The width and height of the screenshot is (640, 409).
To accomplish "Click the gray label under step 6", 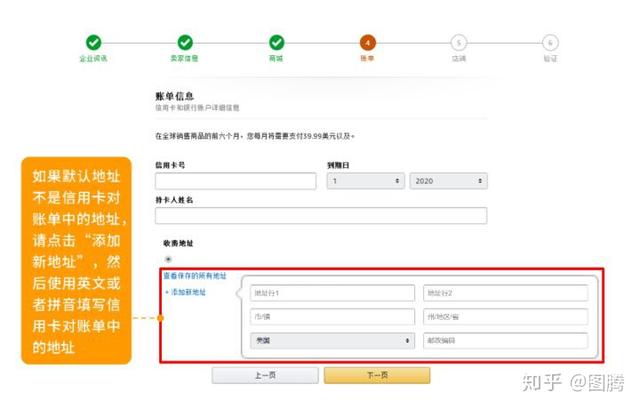I will click(x=550, y=58).
